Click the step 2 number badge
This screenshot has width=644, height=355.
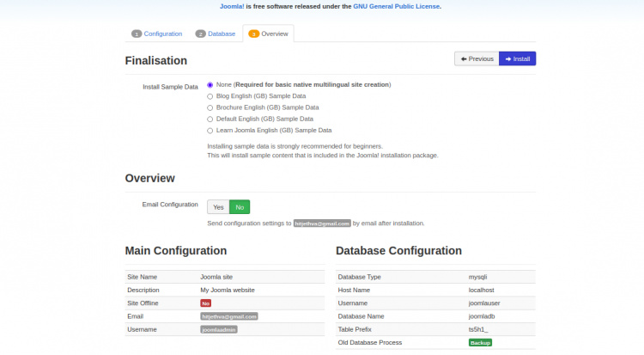[x=200, y=34]
